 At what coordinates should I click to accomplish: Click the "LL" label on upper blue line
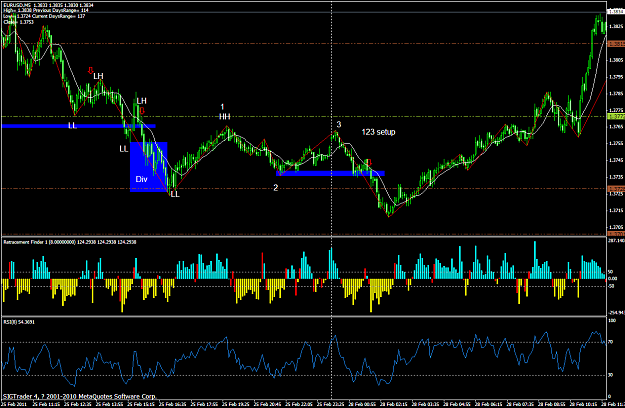click(x=72, y=126)
